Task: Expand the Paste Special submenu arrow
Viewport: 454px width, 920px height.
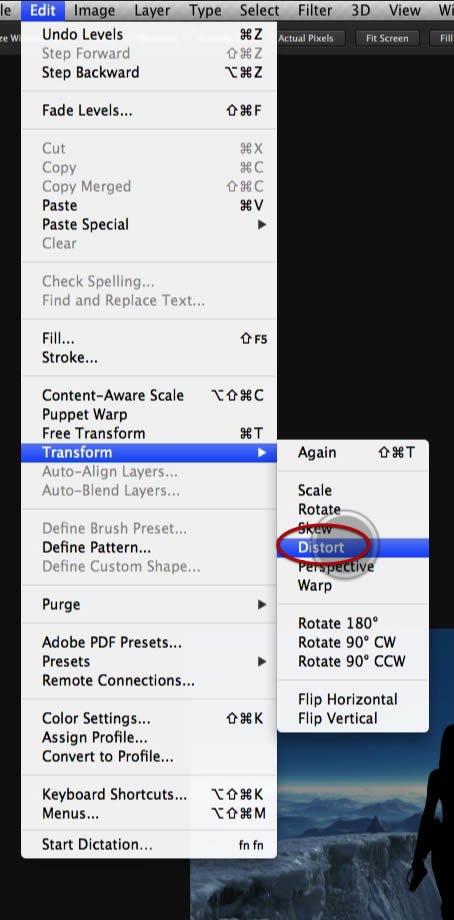Action: [x=262, y=225]
